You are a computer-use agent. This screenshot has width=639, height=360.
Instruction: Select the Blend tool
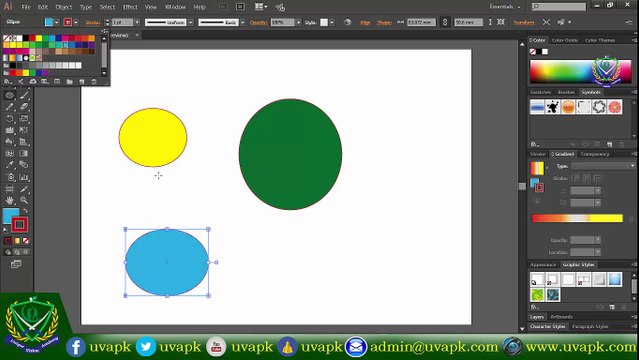coord(24,165)
